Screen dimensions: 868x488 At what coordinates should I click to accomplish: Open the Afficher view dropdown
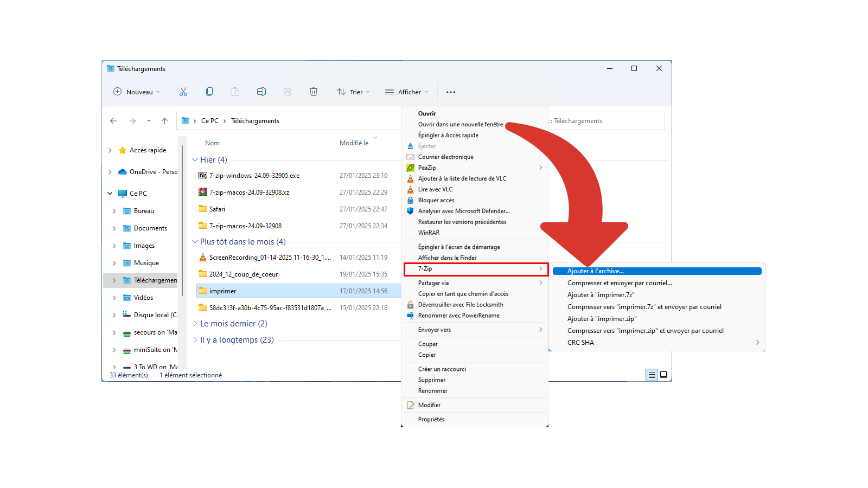[407, 92]
